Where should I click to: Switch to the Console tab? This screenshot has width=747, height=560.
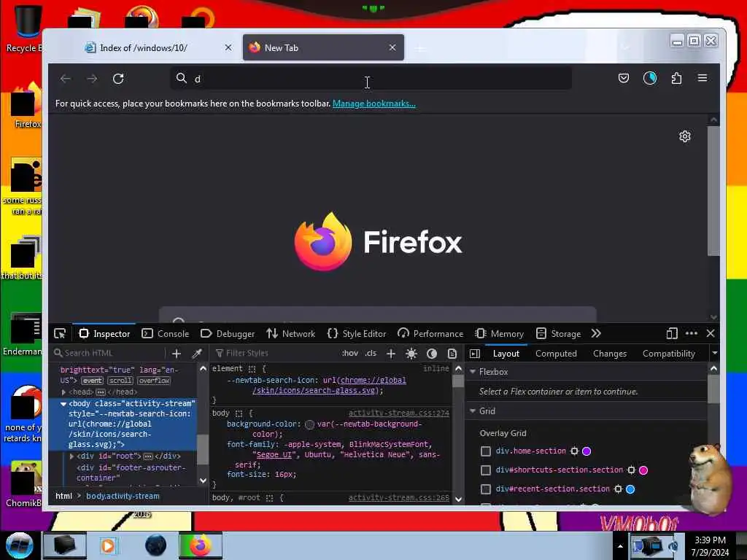166,334
